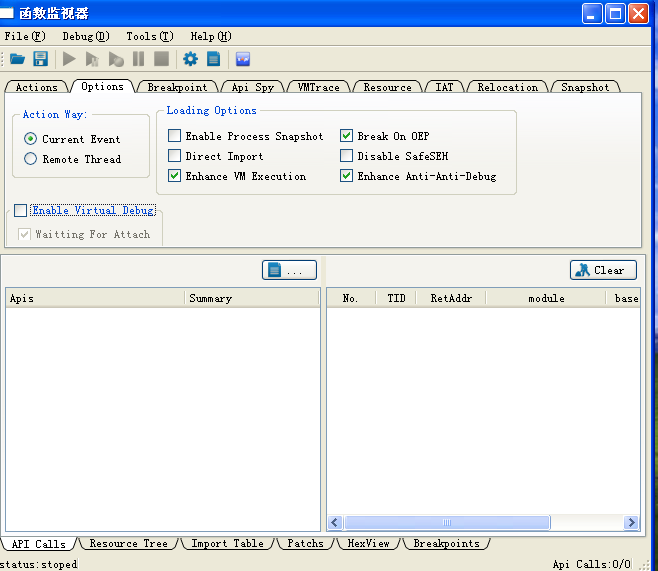
Task: Click the run-to-step play icon
Action: click(x=92, y=59)
